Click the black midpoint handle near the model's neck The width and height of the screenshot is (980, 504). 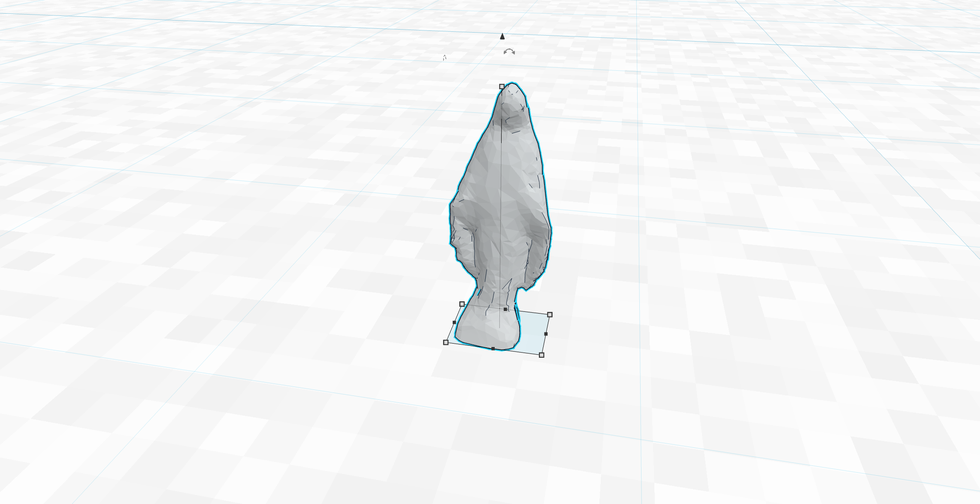click(x=505, y=309)
